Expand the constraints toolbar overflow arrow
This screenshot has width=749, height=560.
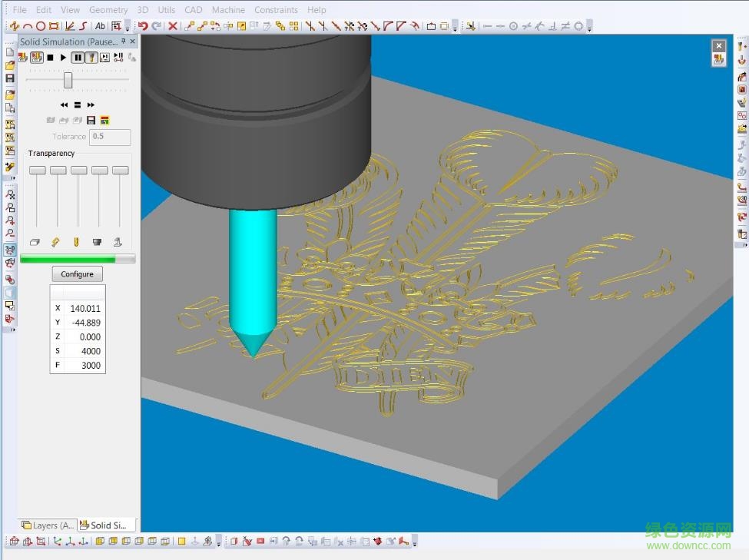pos(589,28)
